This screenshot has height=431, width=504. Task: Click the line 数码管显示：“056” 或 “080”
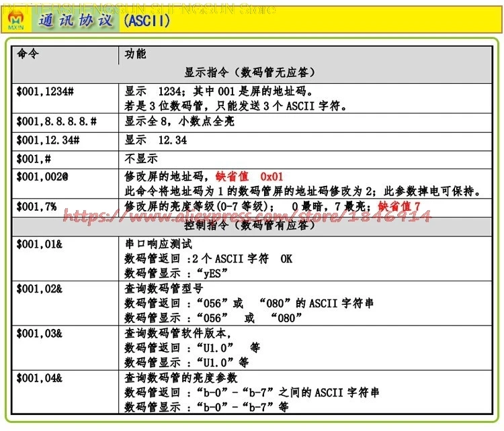(213, 318)
